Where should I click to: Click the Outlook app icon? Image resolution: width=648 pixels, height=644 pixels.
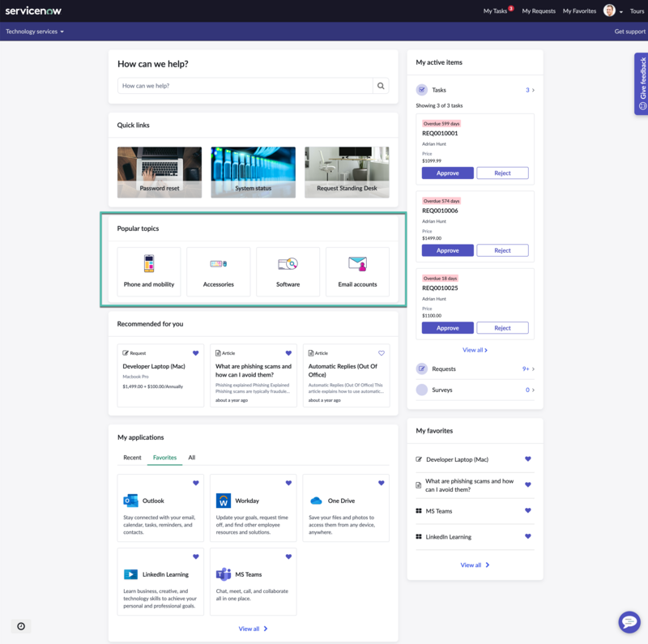pyautogui.click(x=130, y=501)
